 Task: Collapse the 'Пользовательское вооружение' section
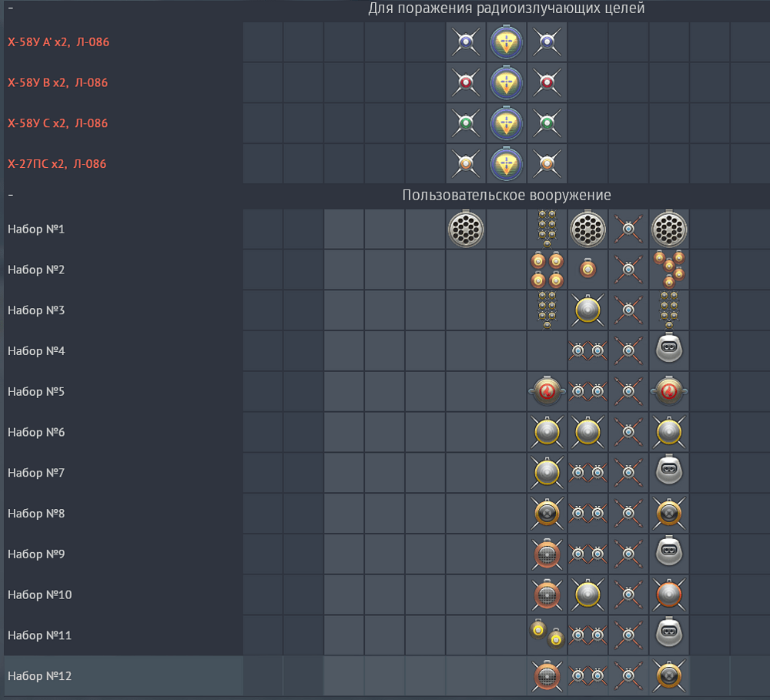pyautogui.click(x=11, y=195)
